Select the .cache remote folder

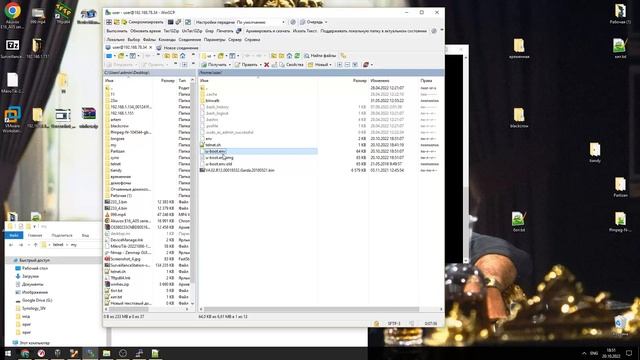click(209, 94)
